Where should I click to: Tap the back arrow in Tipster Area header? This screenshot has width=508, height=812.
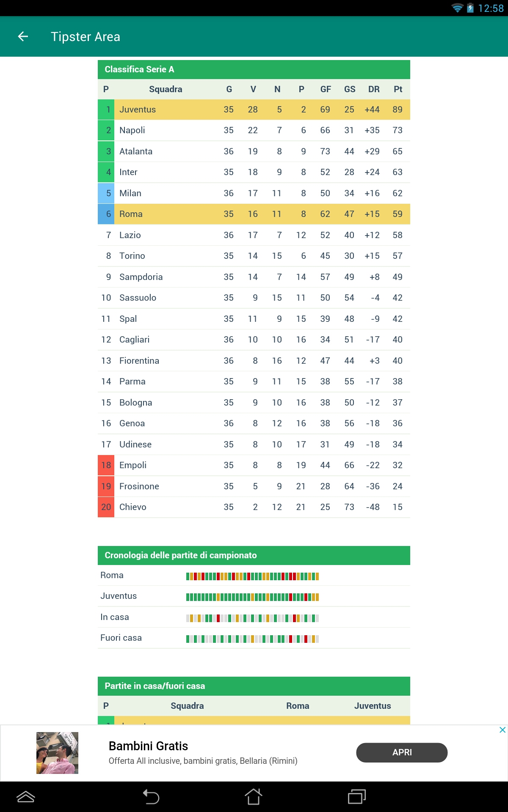[x=23, y=37]
